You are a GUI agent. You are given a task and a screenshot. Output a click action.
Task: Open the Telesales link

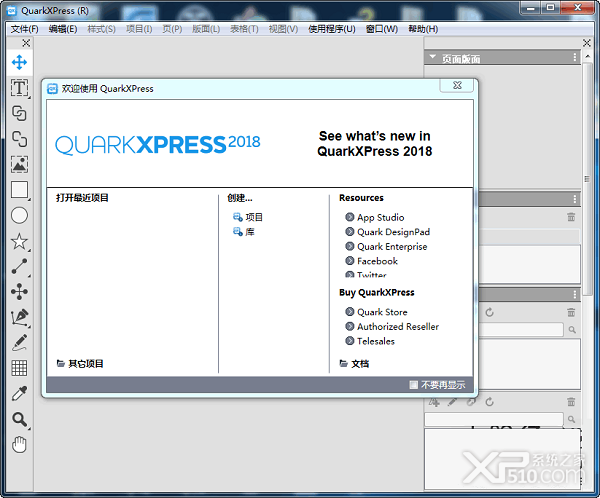(370, 341)
